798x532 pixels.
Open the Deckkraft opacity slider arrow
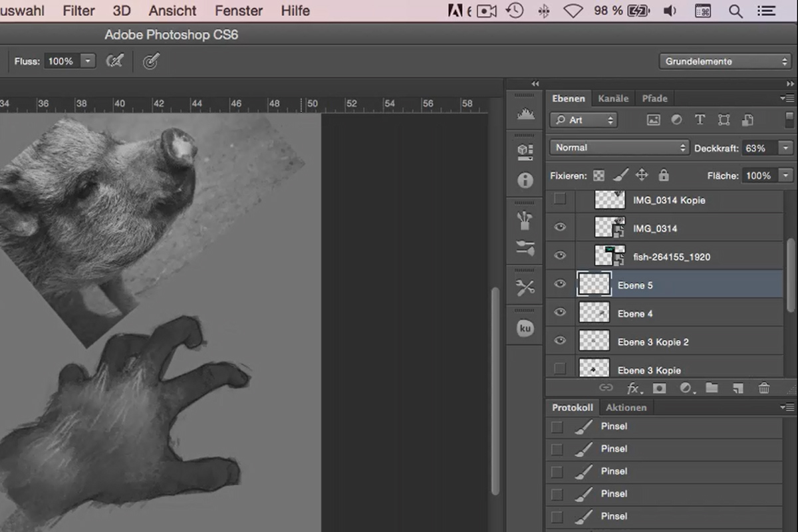point(786,148)
